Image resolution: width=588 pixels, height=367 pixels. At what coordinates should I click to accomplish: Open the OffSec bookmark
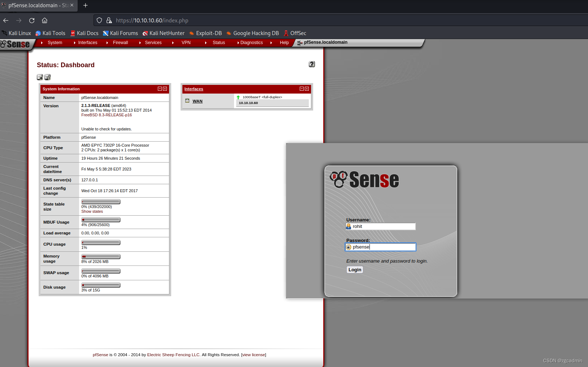point(295,33)
